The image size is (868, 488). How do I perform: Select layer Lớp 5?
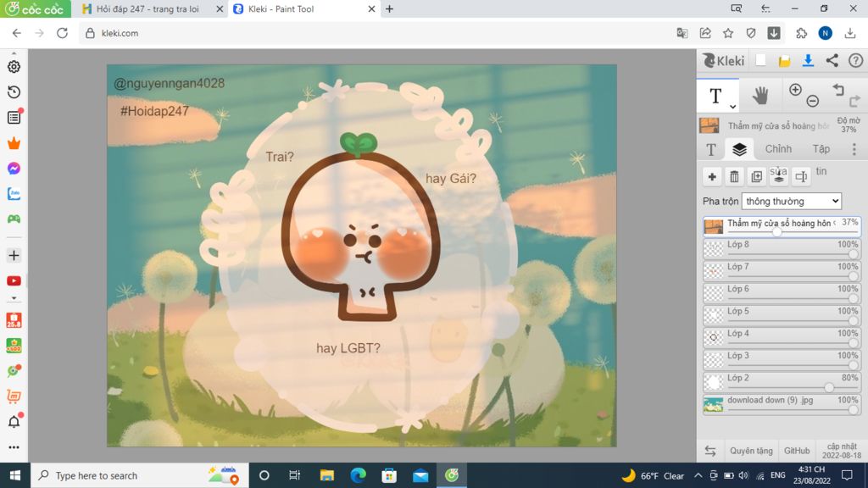tap(782, 315)
